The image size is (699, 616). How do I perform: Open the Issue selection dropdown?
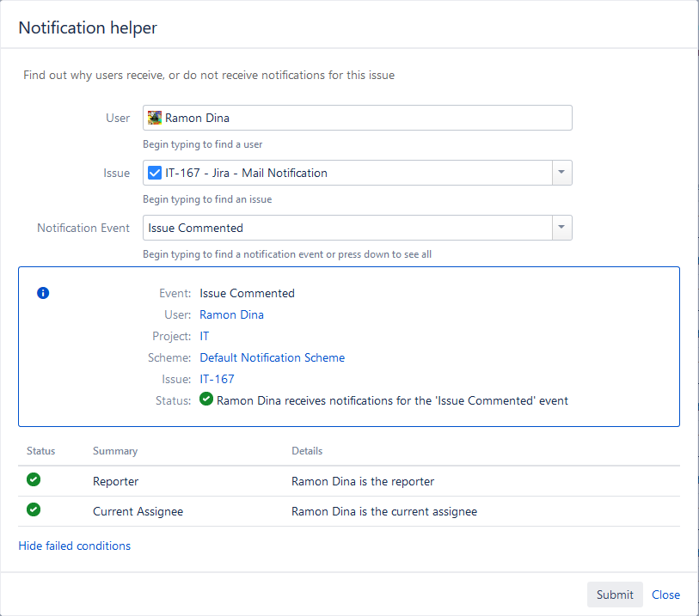(x=561, y=173)
